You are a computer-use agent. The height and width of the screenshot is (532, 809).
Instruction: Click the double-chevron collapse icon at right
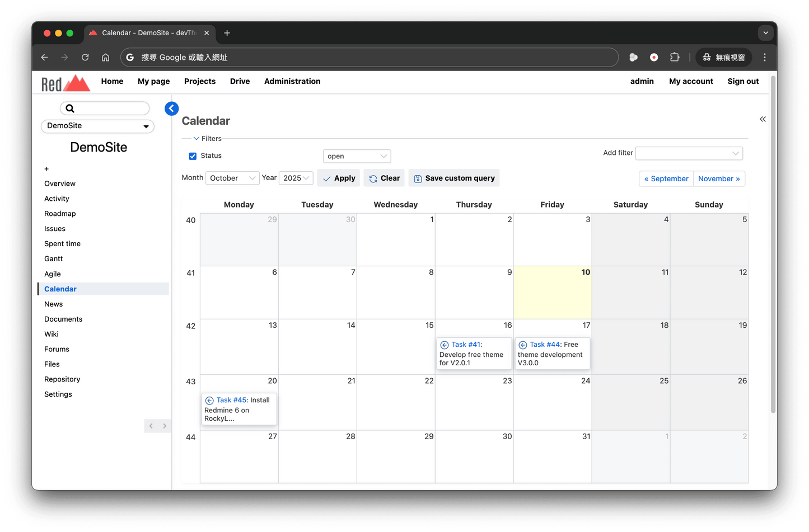click(x=763, y=119)
